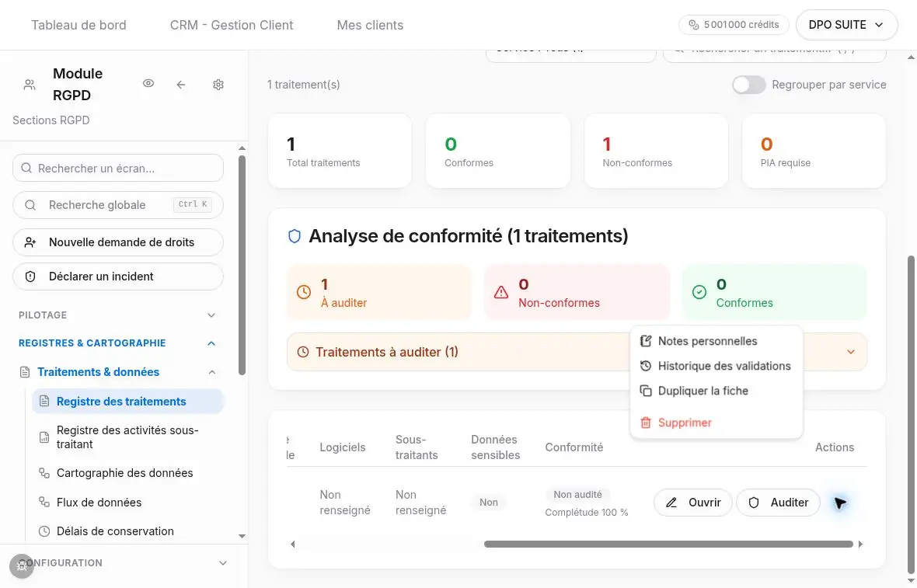Select Supprimer from the context menu
This screenshot has height=588, width=917.
pos(716,423)
